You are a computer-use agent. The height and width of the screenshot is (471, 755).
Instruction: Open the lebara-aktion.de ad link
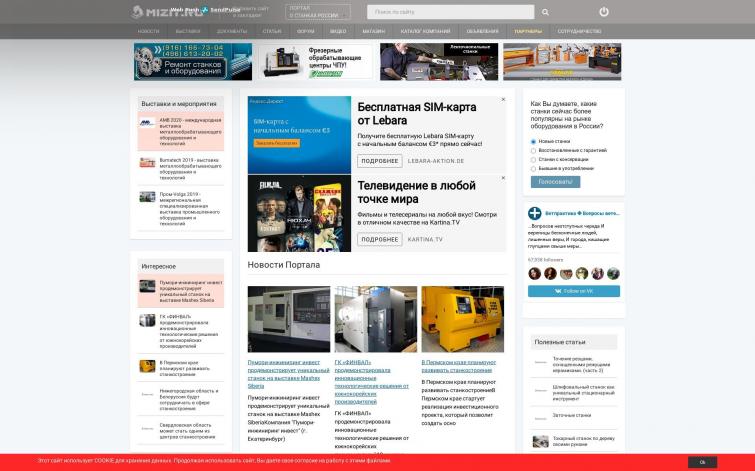436,161
